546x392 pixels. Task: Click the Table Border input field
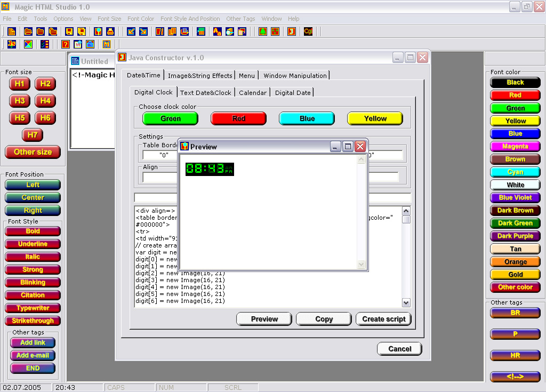160,155
